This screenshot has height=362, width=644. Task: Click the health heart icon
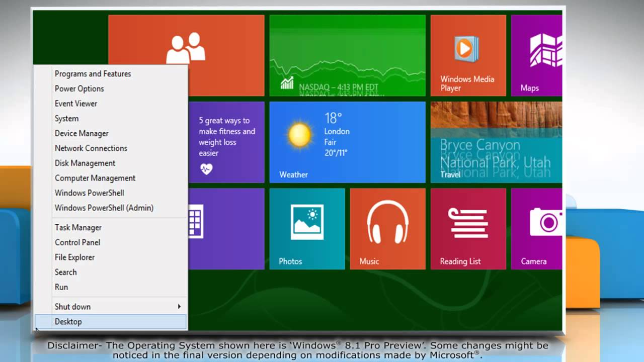tap(206, 169)
